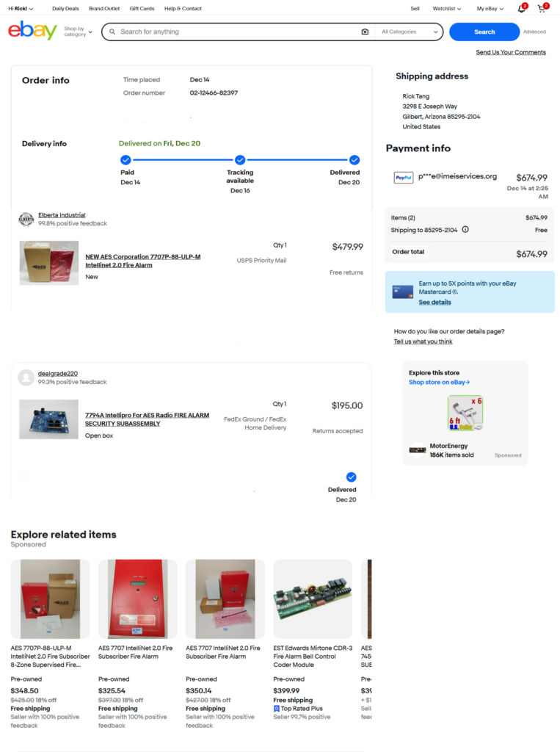Screen dimensions: 560x752
Task: Expand the All Categories dropdown
Action: (x=410, y=32)
